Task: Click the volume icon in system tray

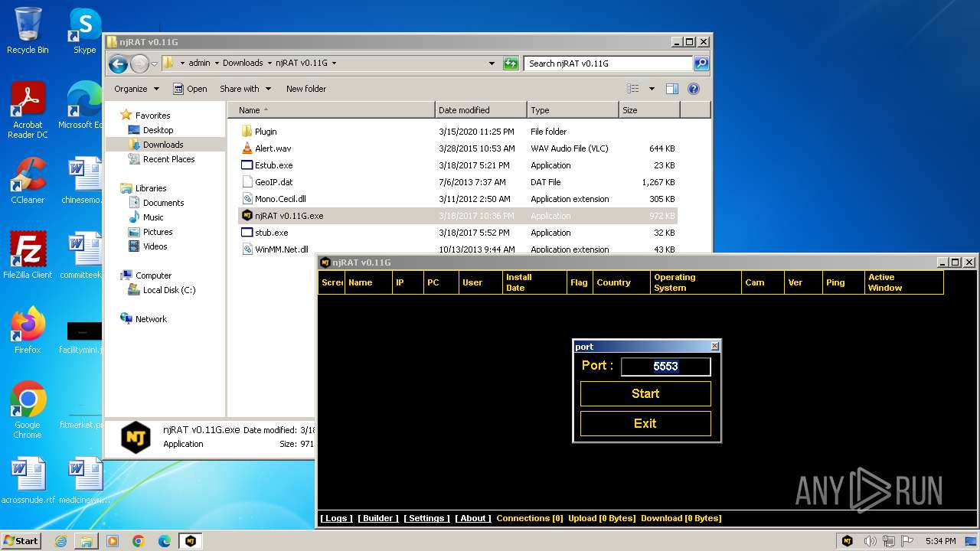Action: pos(871,541)
